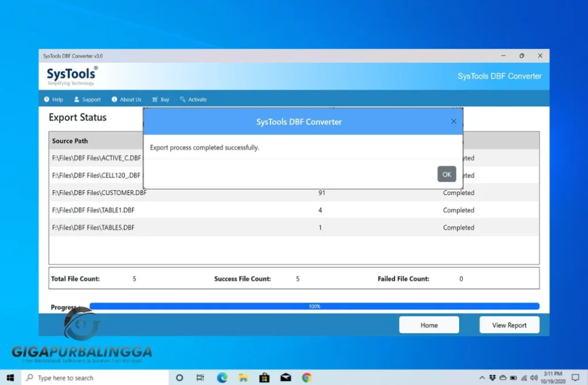This screenshot has width=588, height=385.
Task: Click the Activate key icon
Action: [182, 99]
